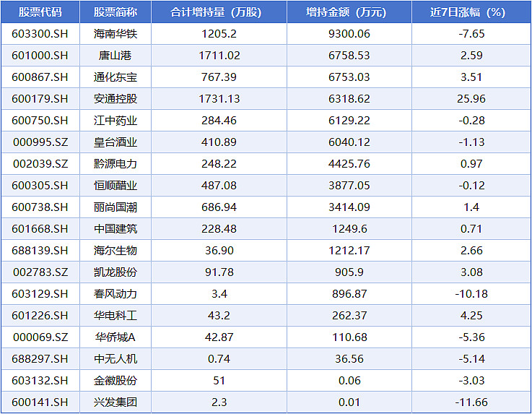Select the stock name 华侨城A
Screen dimensions: 532x414
point(115,337)
